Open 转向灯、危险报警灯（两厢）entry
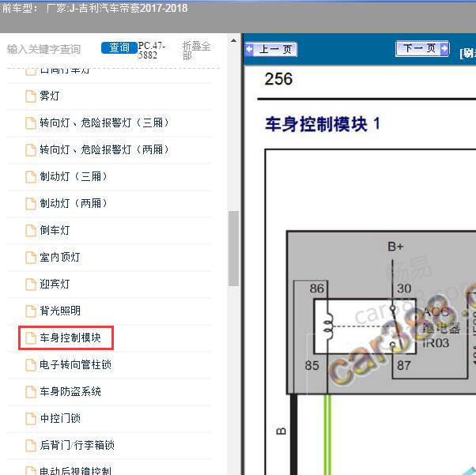The width and height of the screenshot is (476, 475). [x=104, y=149]
